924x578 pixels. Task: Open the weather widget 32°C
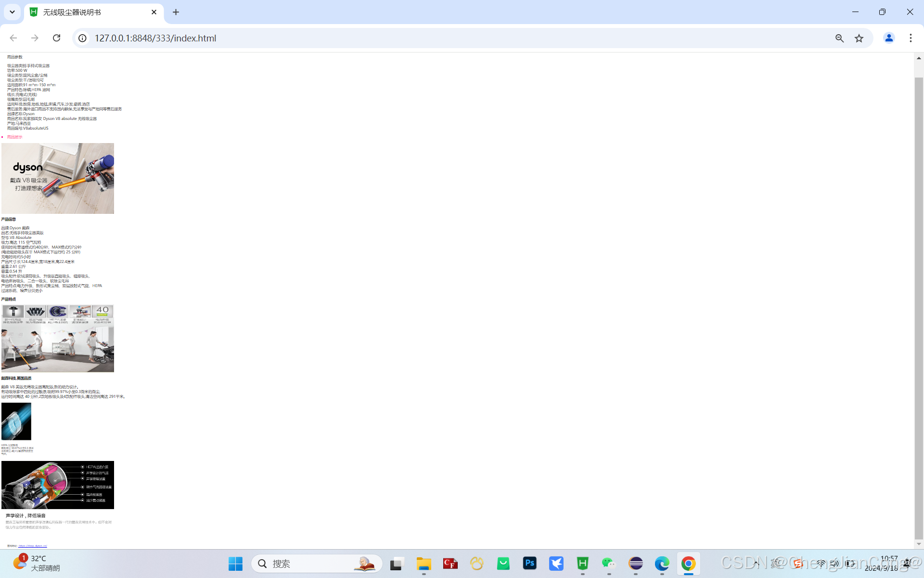(x=36, y=563)
